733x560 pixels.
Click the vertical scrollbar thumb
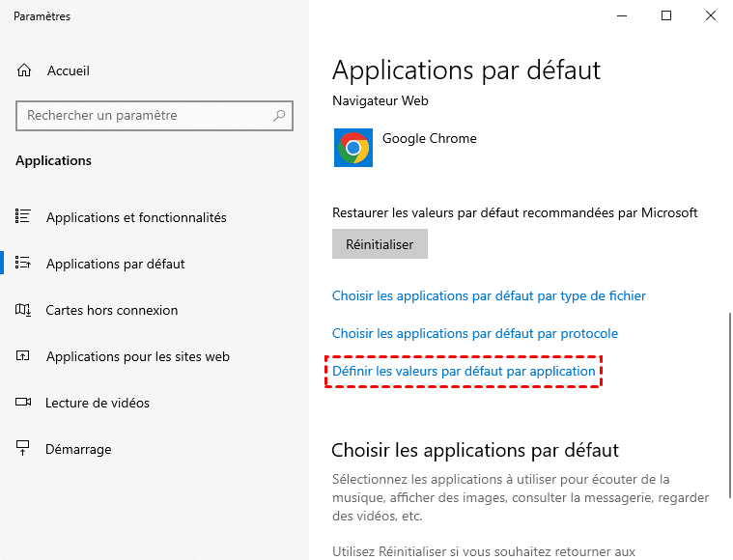click(x=729, y=386)
